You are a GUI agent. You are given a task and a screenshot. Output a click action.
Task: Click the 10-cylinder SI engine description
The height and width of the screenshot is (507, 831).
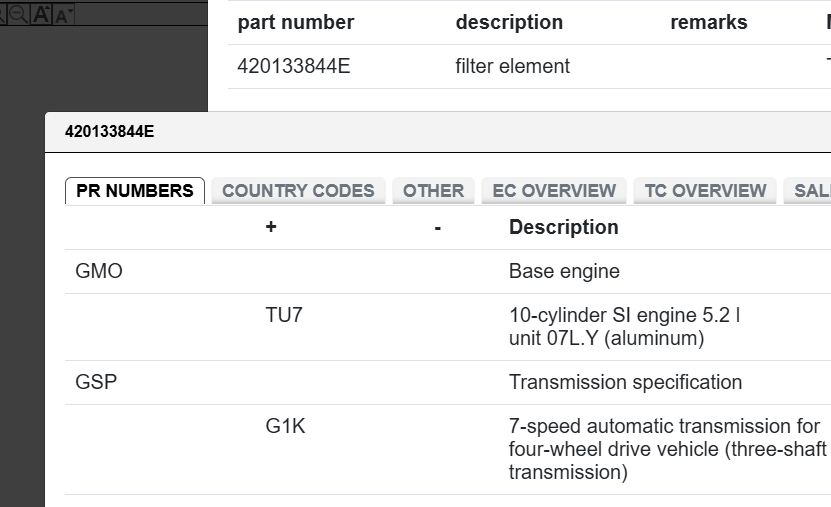point(624,327)
